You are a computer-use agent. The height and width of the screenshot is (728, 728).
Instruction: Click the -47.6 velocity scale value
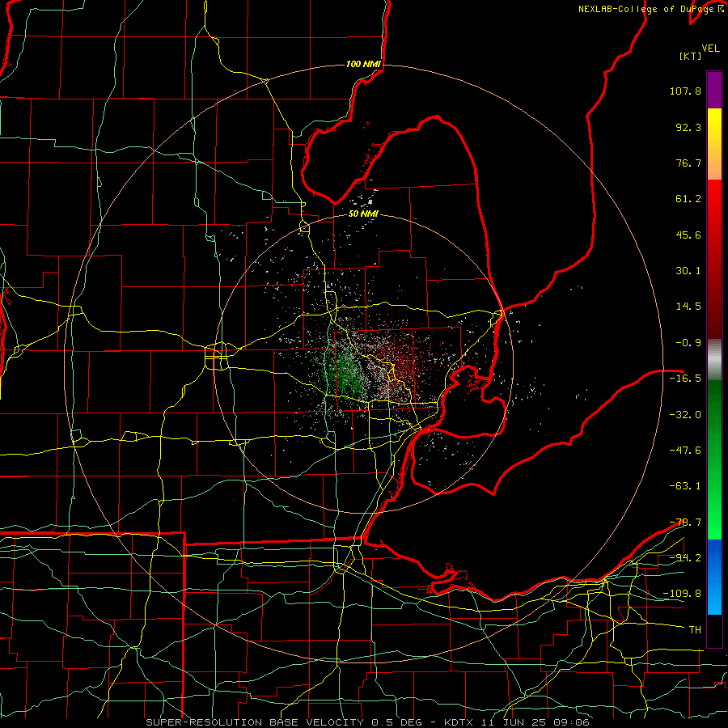click(x=685, y=451)
